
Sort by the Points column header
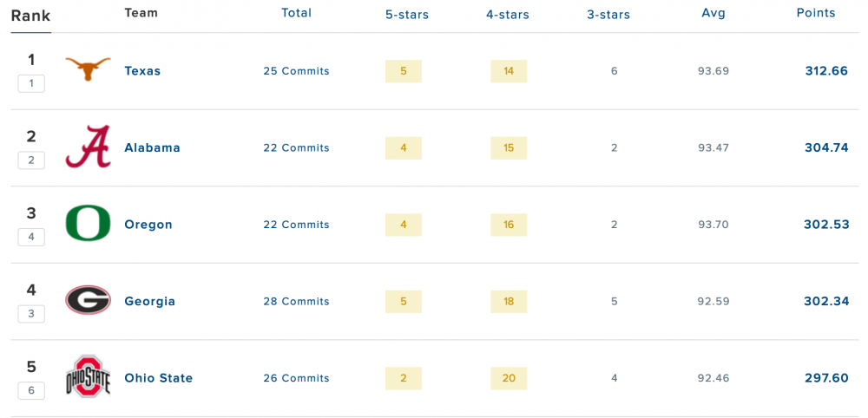816,13
